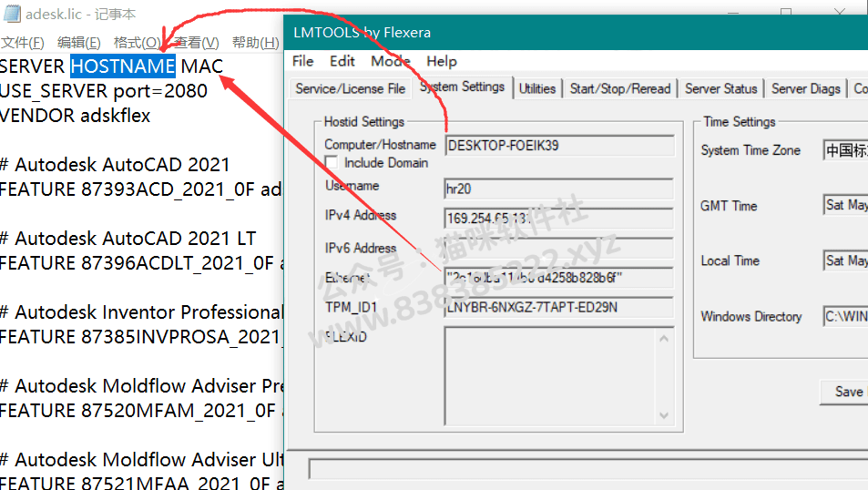This screenshot has width=868, height=490.
Task: Click the highlighted HOSTNAME word in Notepad
Action: 123,66
